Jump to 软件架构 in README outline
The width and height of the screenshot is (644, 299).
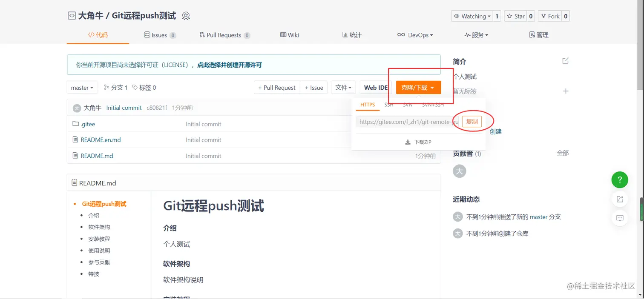99,227
